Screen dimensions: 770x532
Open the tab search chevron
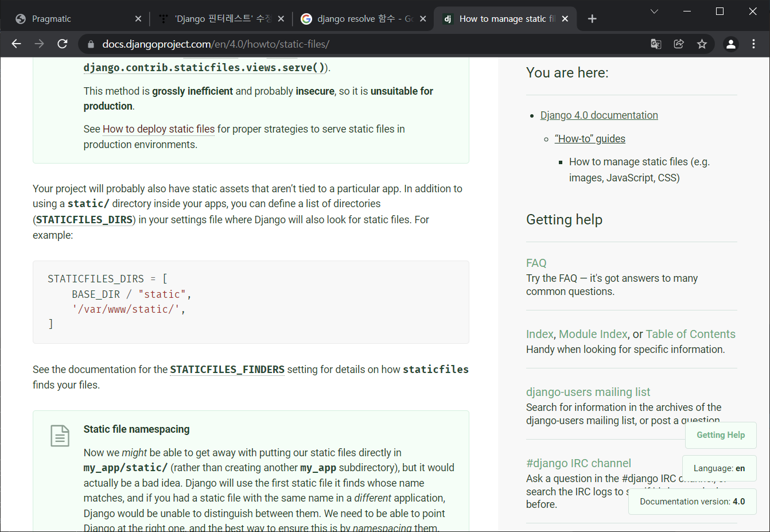pos(654,11)
